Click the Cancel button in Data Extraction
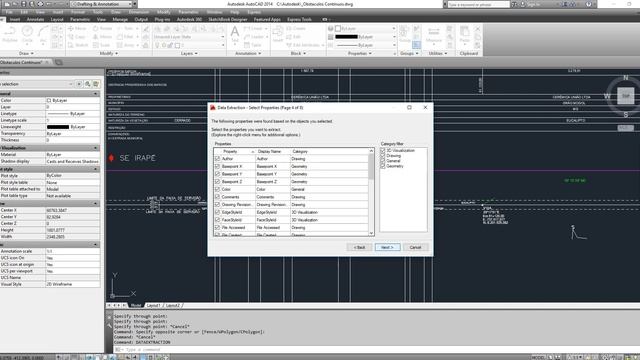Screen dimensions: 640x360 click(x=415, y=247)
